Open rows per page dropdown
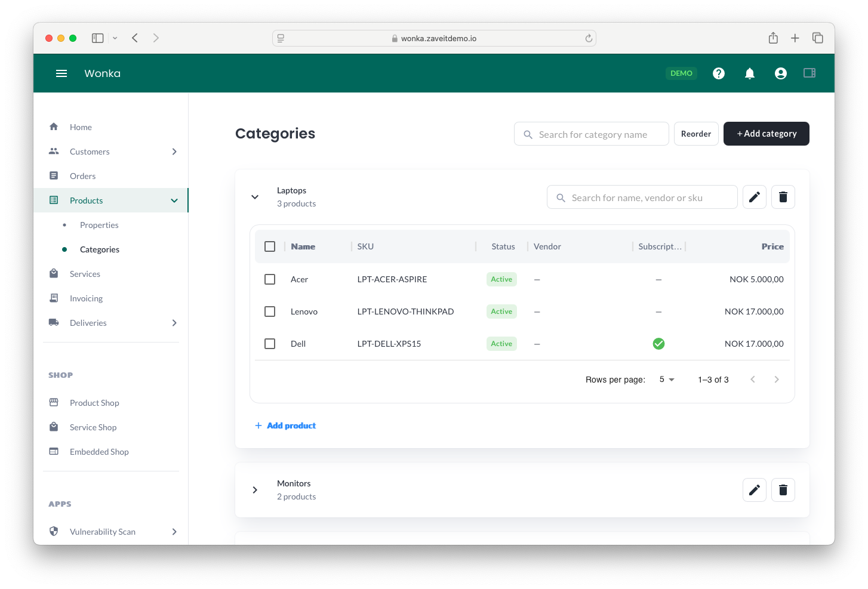868x589 pixels. tap(667, 380)
